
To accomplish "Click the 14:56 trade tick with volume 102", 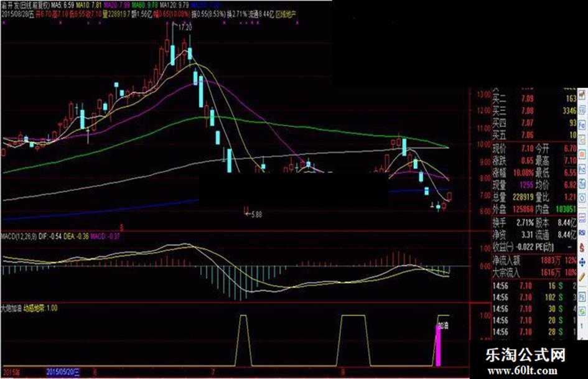I will [x=534, y=297].
